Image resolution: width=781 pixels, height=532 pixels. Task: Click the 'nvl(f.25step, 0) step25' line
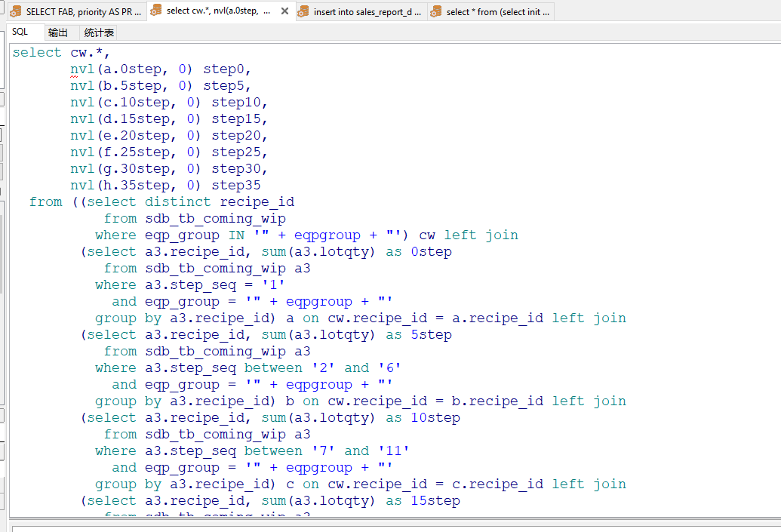point(169,152)
